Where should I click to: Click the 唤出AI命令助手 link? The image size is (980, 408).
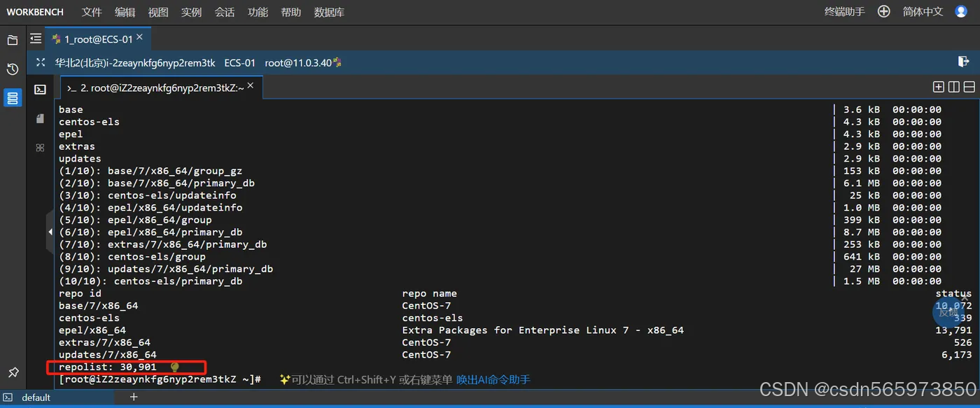tap(493, 379)
